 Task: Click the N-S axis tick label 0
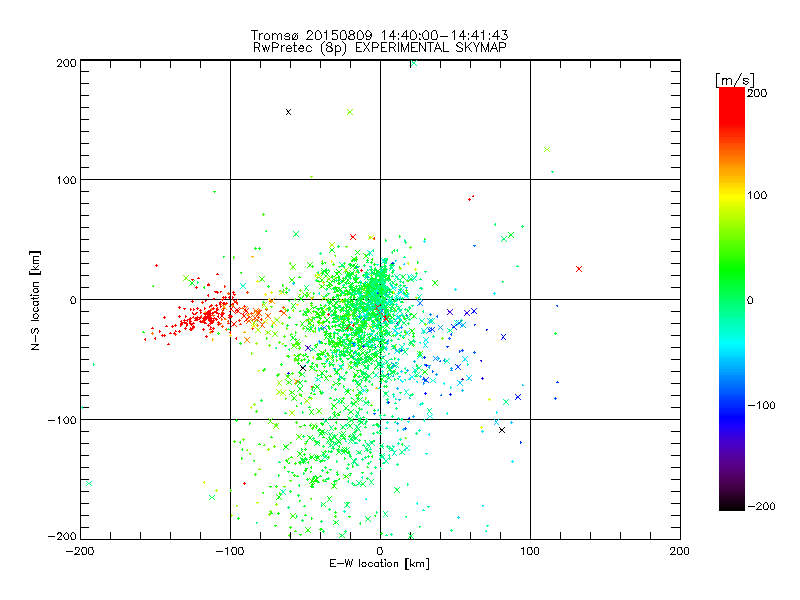(x=73, y=300)
